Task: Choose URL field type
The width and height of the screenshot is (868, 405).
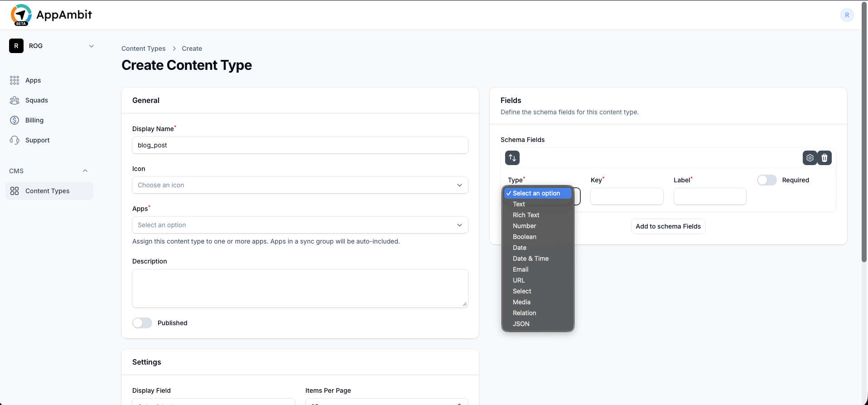Action: click(x=538, y=280)
